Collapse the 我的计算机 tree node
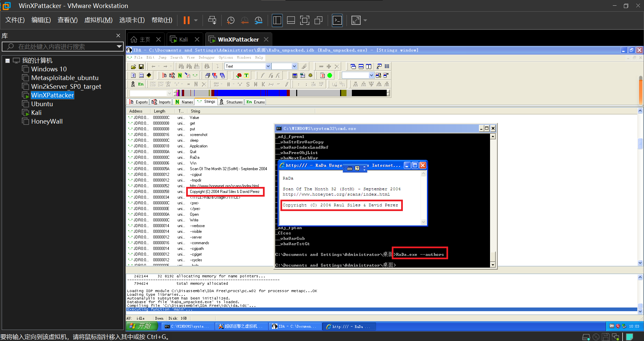The height and width of the screenshot is (341, 644). click(7, 61)
